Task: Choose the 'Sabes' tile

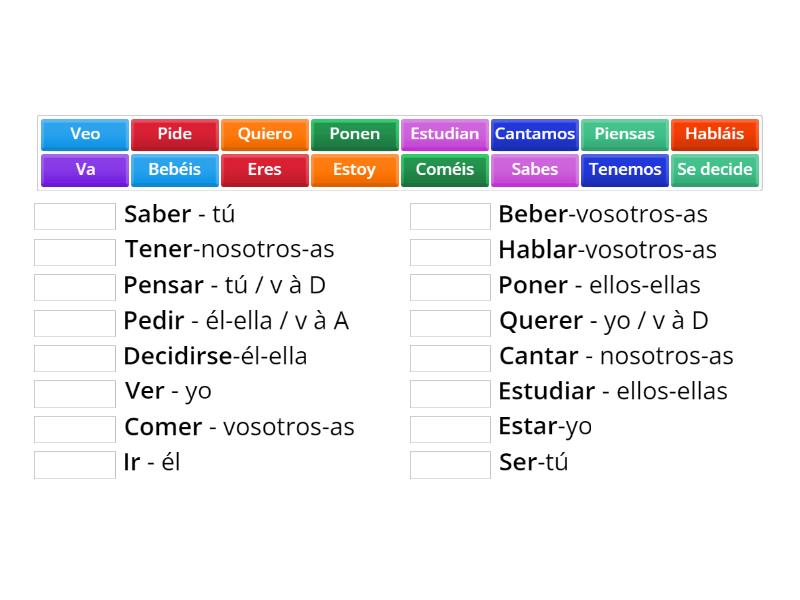Action: pos(534,170)
